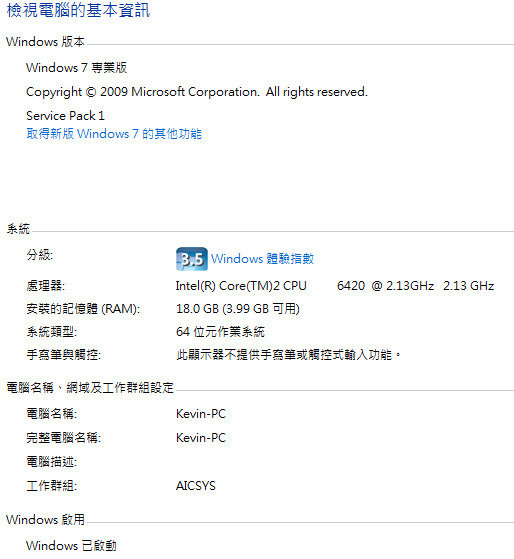This screenshot has width=514, height=559.
Task: Click the Intel Core 2 CPU processor value
Action: [x=335, y=286]
